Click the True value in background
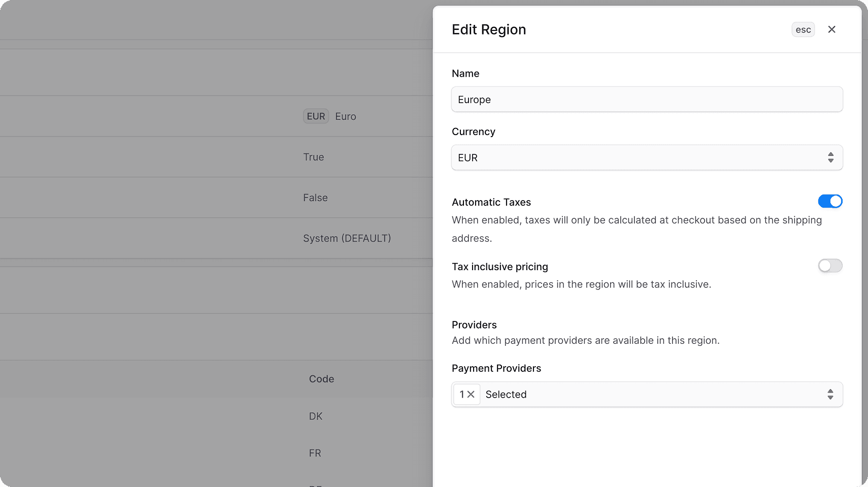The width and height of the screenshot is (868, 487). click(314, 157)
